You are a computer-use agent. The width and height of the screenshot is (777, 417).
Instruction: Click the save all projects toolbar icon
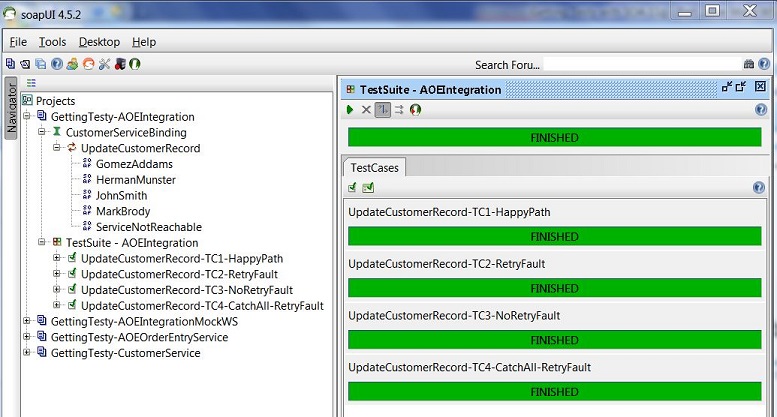tap(40, 64)
